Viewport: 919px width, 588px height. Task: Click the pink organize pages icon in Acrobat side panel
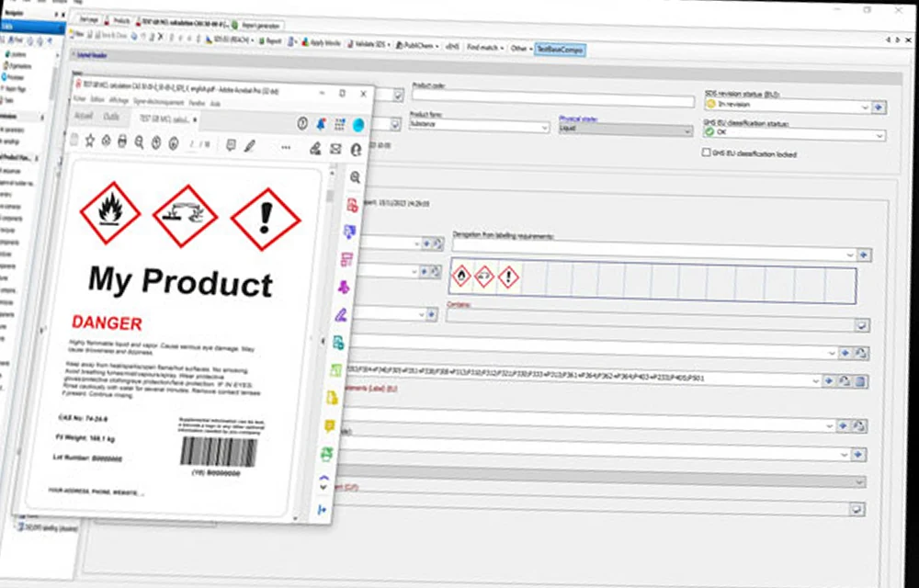point(346,259)
